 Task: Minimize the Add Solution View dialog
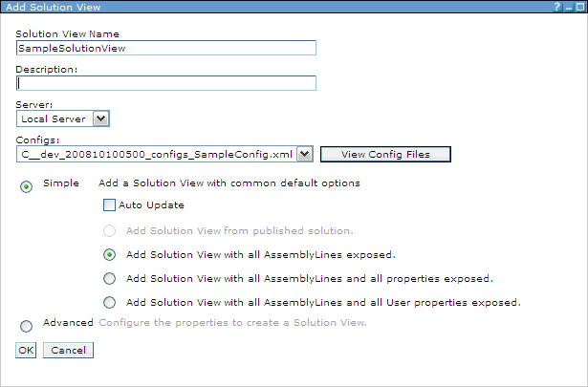pyautogui.click(x=569, y=7)
